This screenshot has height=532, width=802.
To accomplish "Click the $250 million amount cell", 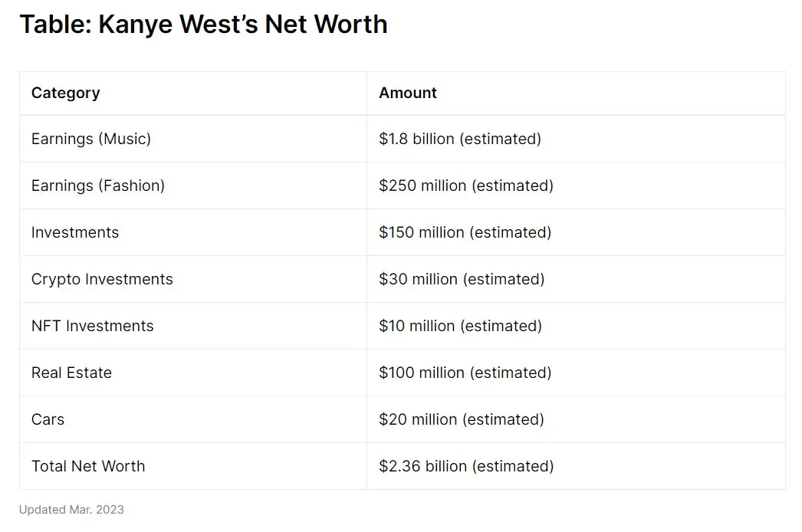I will click(x=466, y=186).
